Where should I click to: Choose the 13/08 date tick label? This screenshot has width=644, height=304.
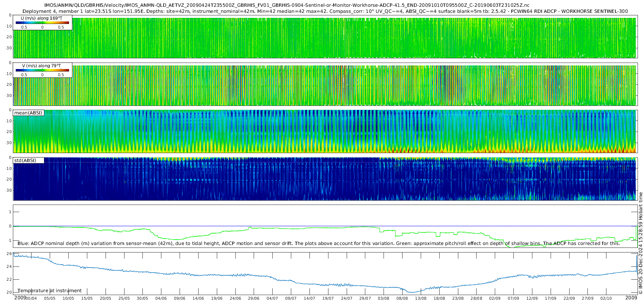coord(421,298)
